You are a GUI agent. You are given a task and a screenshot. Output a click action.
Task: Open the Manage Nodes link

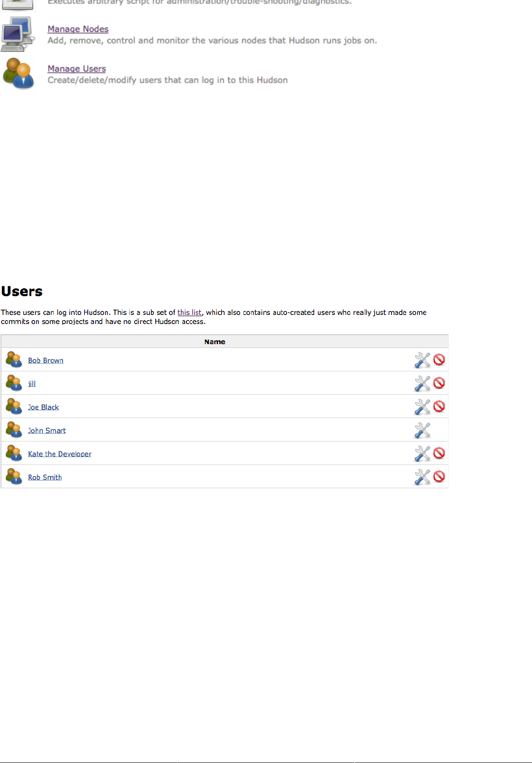[x=78, y=29]
